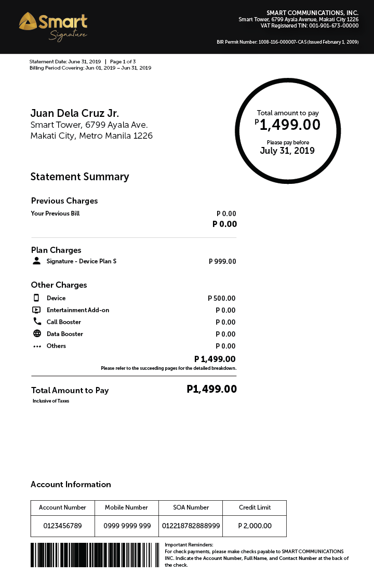
Task: Click the Statement Summary heading
Action: (80, 177)
